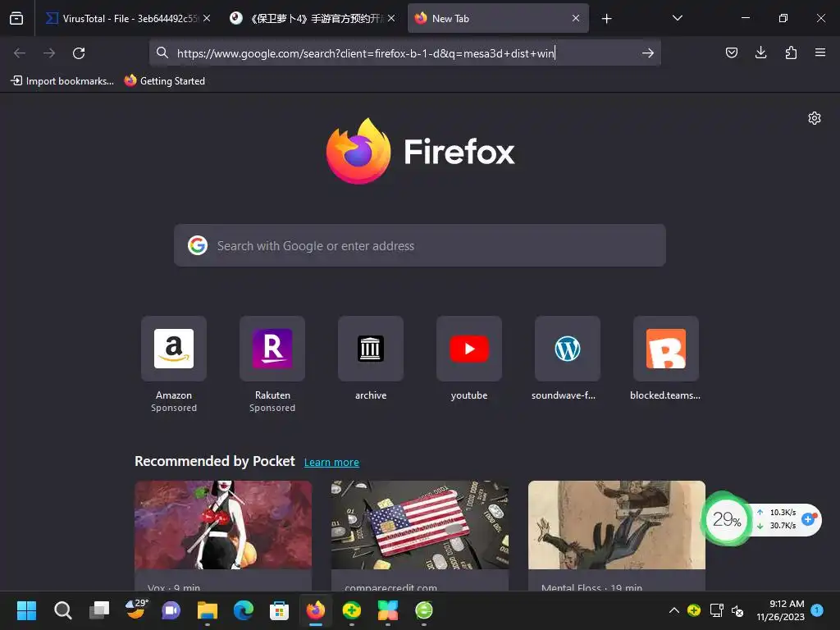
Task: Open taskbar Search
Action: click(62, 610)
